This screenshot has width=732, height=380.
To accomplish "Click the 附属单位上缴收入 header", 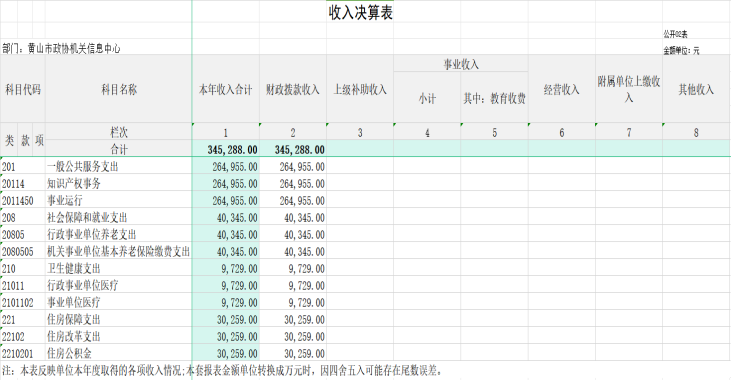I will coord(629,89).
